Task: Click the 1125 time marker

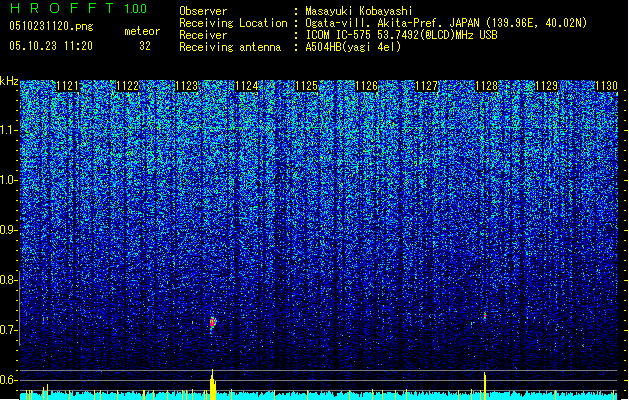Action: (307, 86)
